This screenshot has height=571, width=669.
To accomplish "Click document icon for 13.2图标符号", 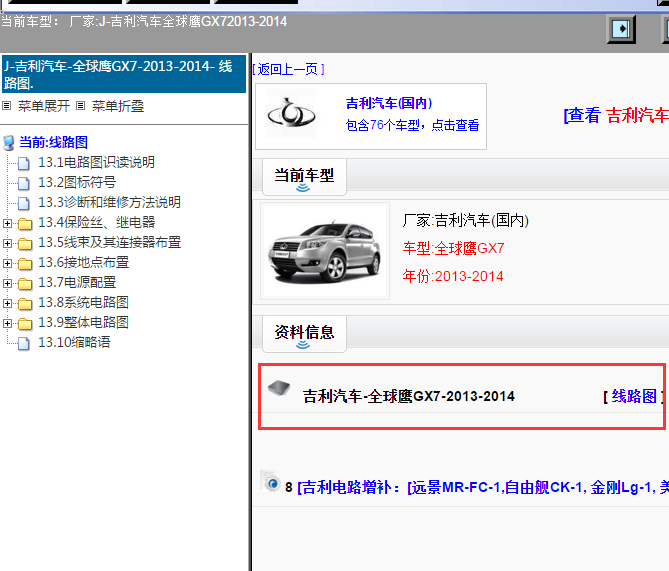I will (x=24, y=184).
